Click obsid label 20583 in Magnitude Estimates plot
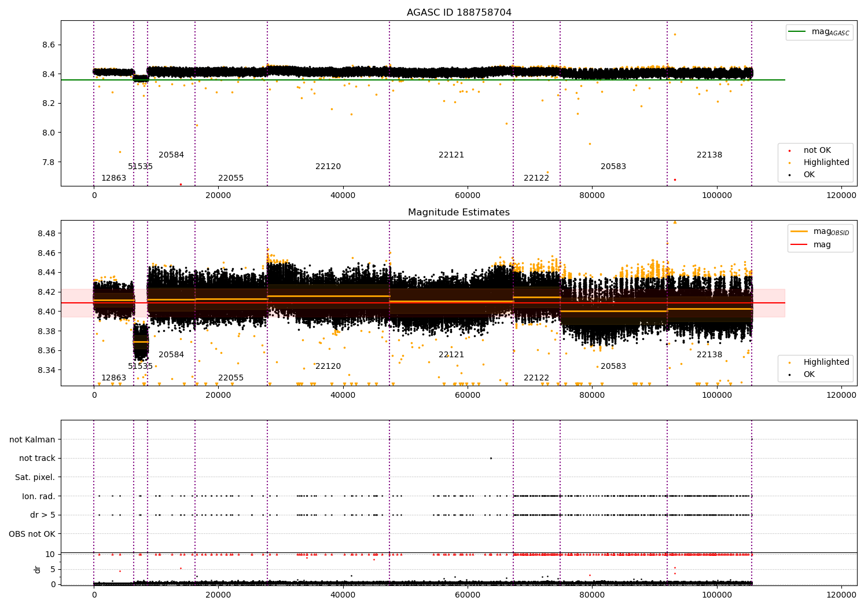 [x=613, y=367]
